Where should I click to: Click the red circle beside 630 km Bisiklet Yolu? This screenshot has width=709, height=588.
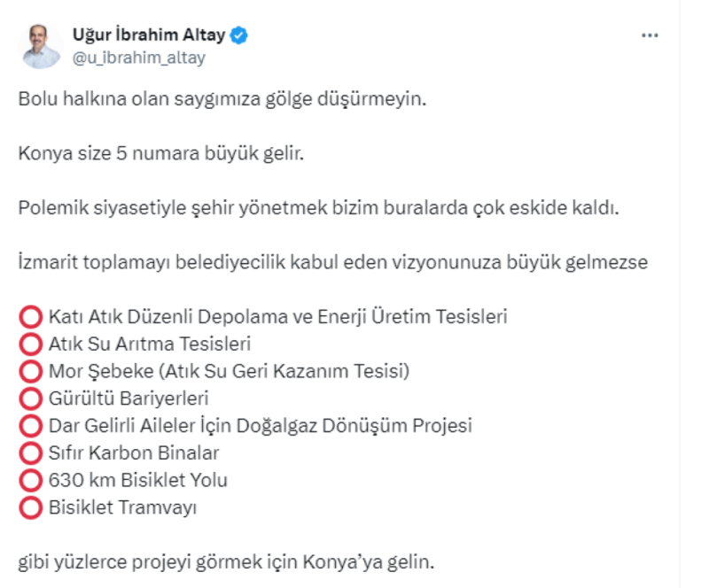click(30, 481)
